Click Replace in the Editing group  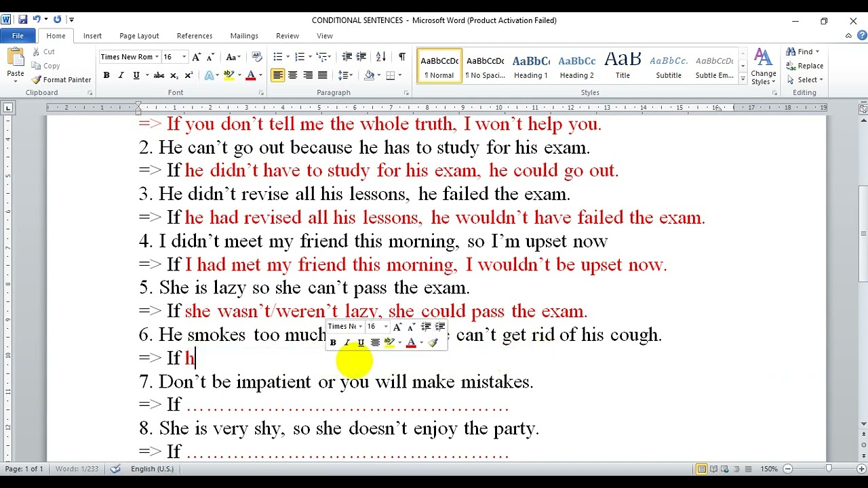point(805,66)
